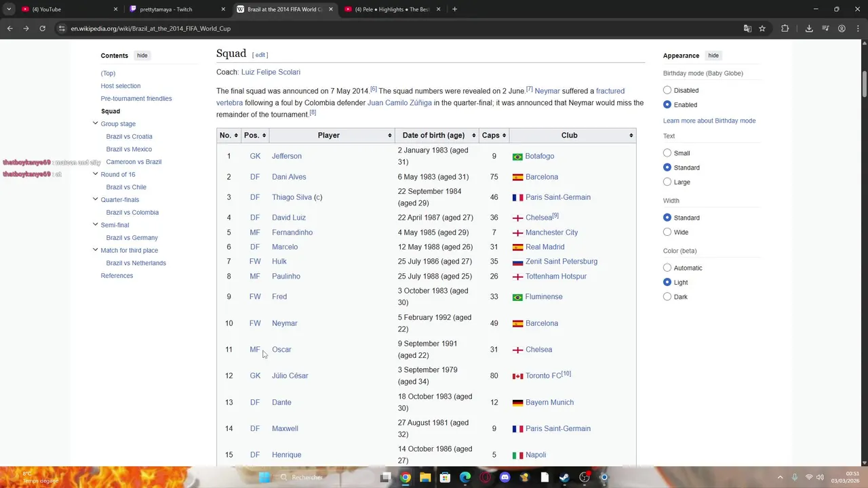The width and height of the screenshot is (868, 488).
Task: Set text size to Standard
Action: [667, 167]
